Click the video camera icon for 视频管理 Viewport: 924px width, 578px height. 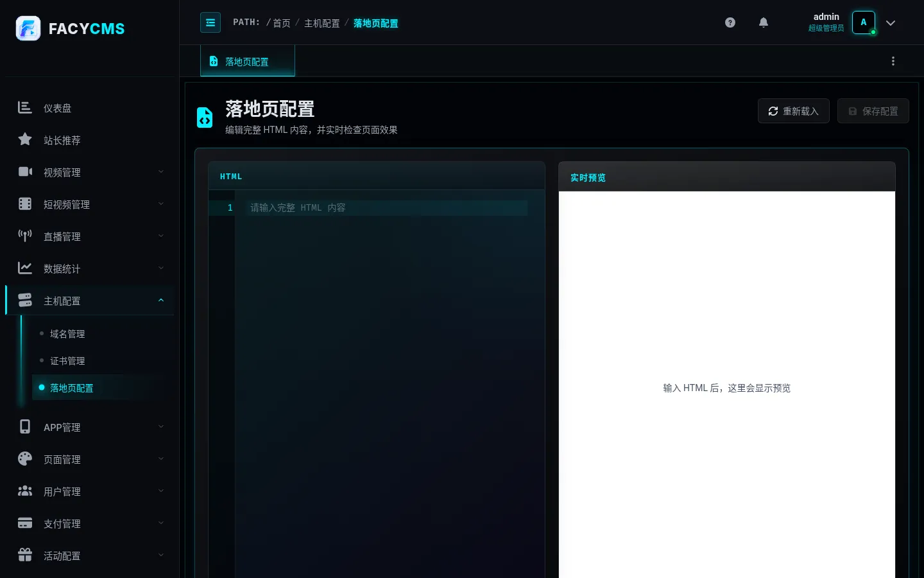(25, 171)
